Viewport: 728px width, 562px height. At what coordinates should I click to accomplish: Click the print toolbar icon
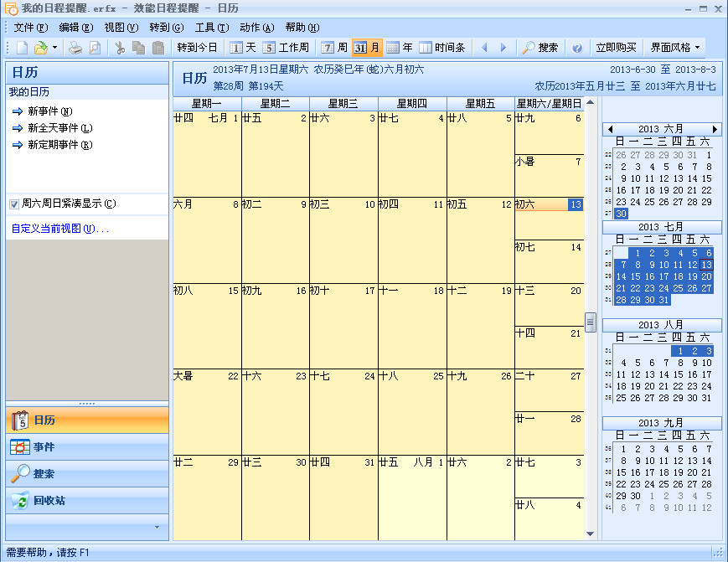75,48
